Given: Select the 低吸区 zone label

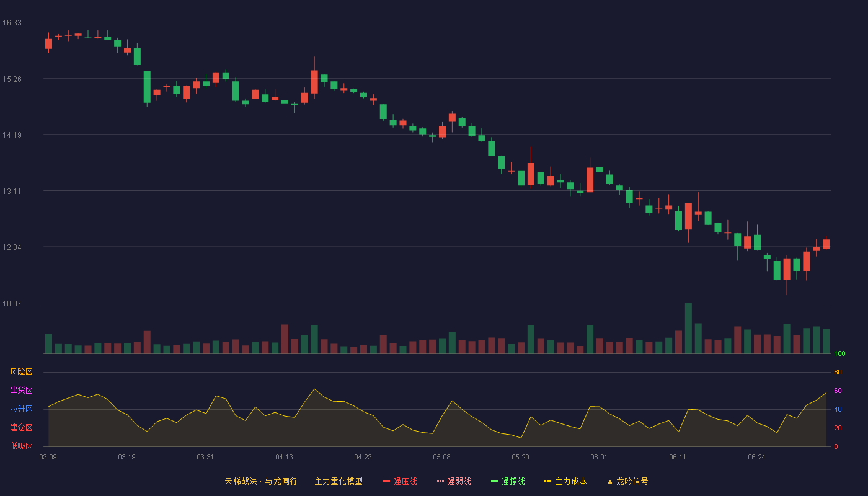Looking at the screenshot, I should tap(21, 446).
